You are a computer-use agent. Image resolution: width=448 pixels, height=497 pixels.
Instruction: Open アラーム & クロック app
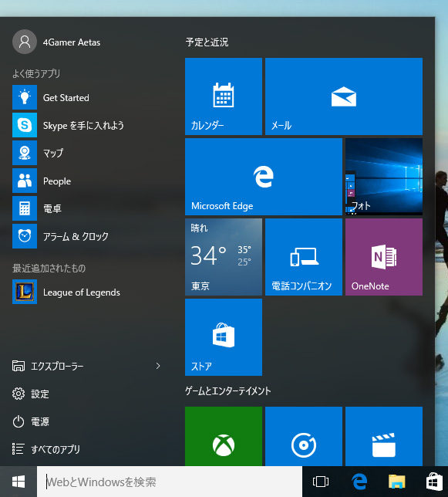tap(87, 236)
